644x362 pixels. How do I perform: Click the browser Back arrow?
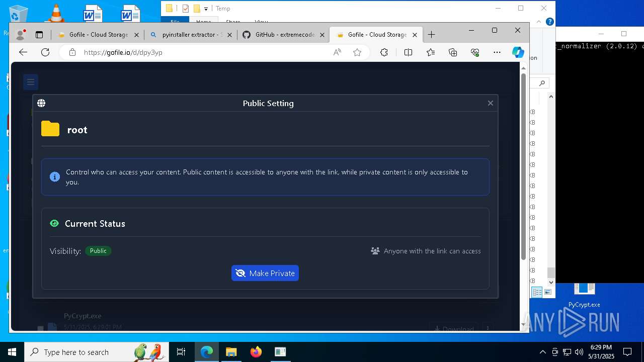click(23, 52)
